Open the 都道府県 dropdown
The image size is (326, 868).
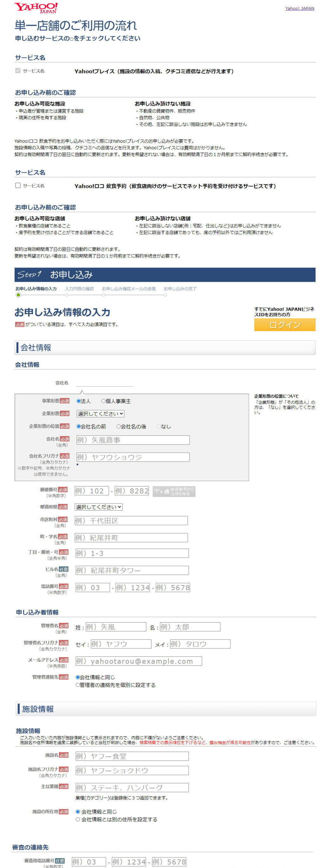point(99,507)
